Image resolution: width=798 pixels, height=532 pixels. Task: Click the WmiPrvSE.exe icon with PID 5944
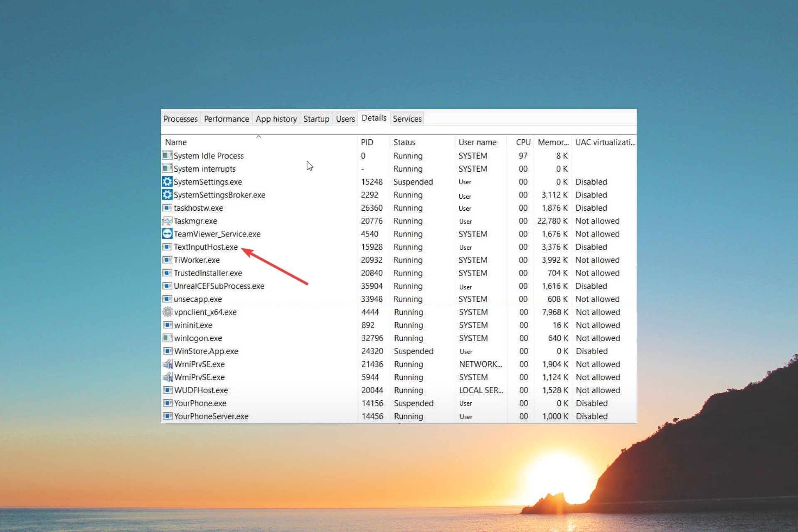[167, 377]
